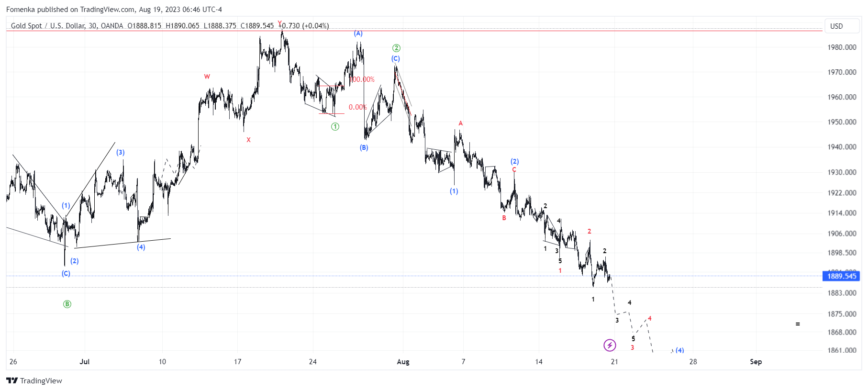Click the low value L1888.375
This screenshot has height=391, width=868.
220,26
